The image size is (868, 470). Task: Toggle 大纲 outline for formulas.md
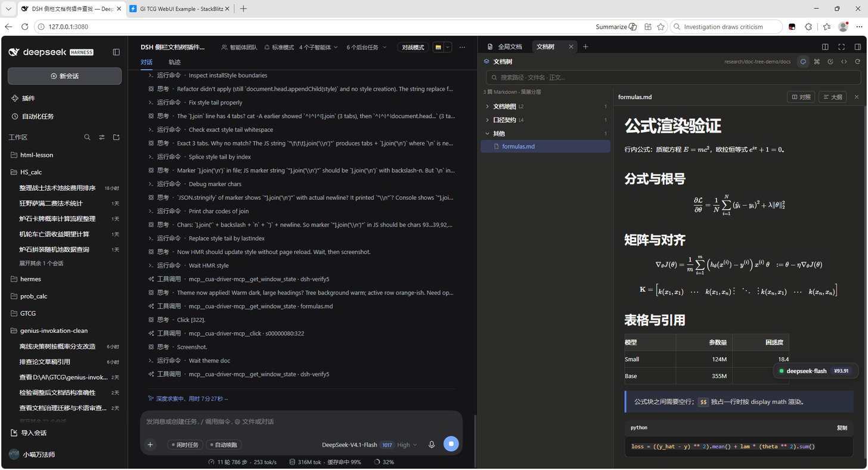pyautogui.click(x=832, y=97)
